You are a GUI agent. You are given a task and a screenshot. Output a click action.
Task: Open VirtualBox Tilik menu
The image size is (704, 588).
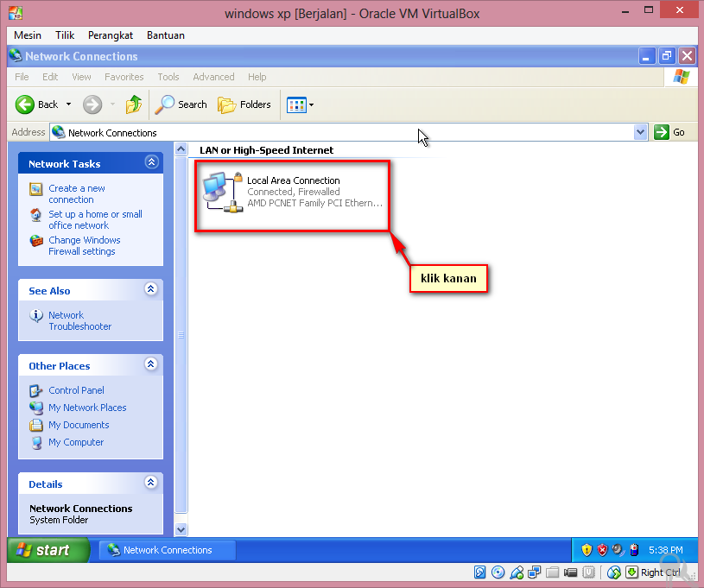coord(65,35)
